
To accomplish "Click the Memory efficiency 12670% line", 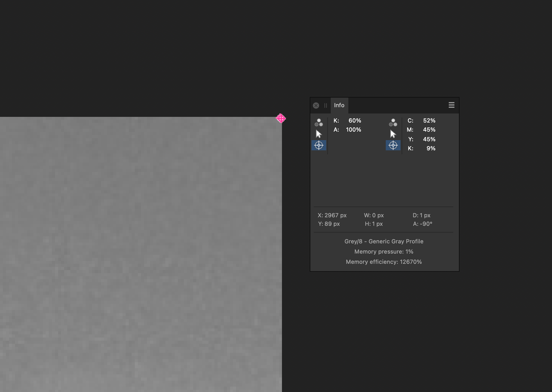I will [384, 262].
